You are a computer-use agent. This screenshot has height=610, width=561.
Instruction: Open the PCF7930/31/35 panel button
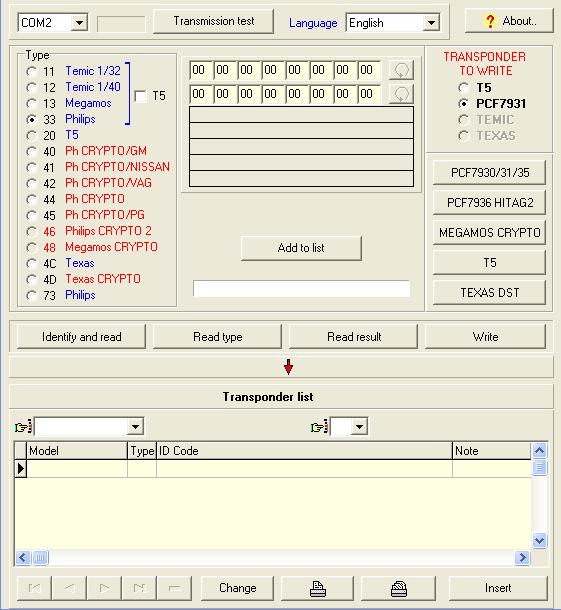[x=489, y=172]
